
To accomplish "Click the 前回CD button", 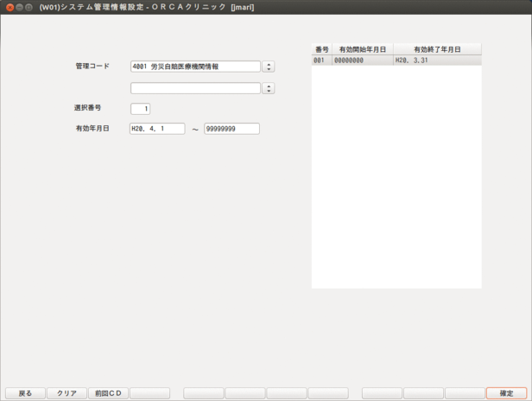I will [x=108, y=393].
